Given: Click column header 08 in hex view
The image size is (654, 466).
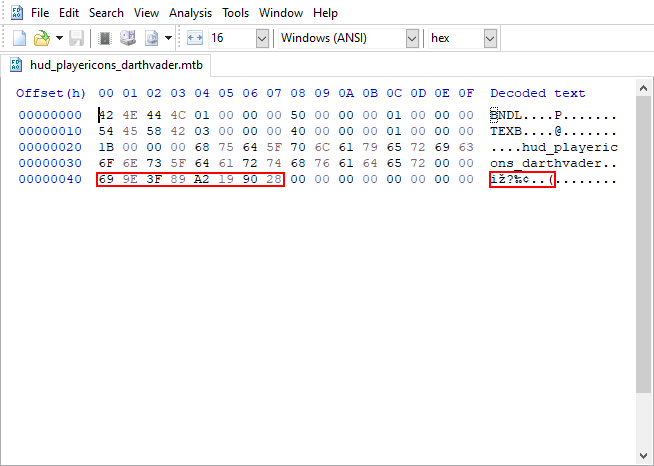Looking at the screenshot, I should click(298, 93).
